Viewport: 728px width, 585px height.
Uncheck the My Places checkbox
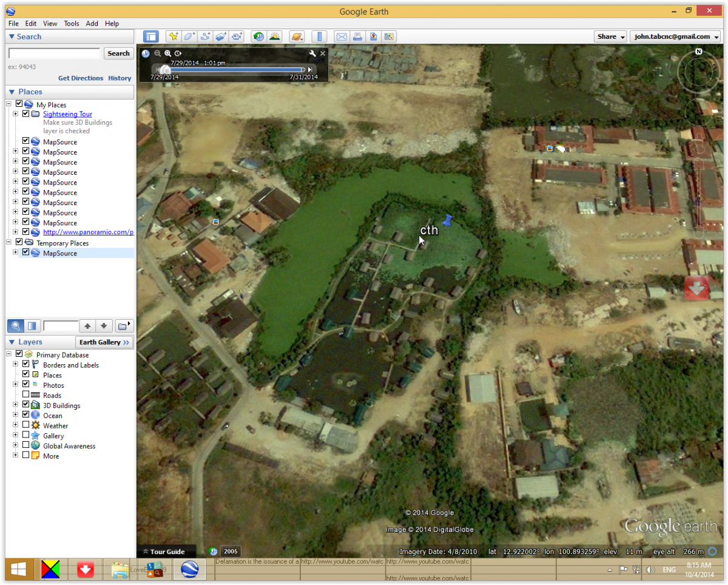tap(19, 104)
